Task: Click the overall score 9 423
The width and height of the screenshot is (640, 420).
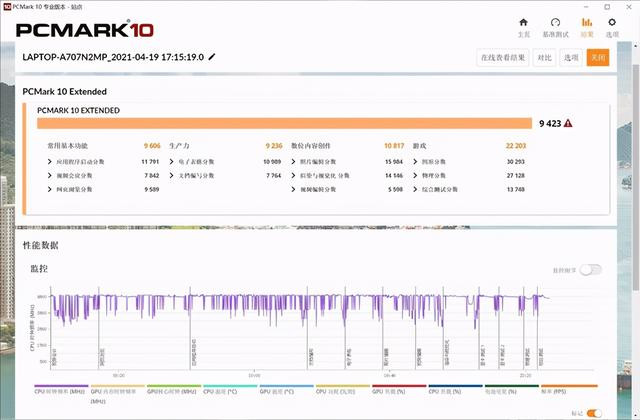Action: click(x=550, y=123)
